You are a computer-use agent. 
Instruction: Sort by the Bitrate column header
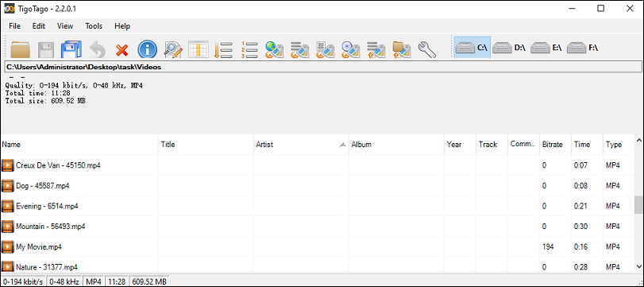[x=555, y=145]
